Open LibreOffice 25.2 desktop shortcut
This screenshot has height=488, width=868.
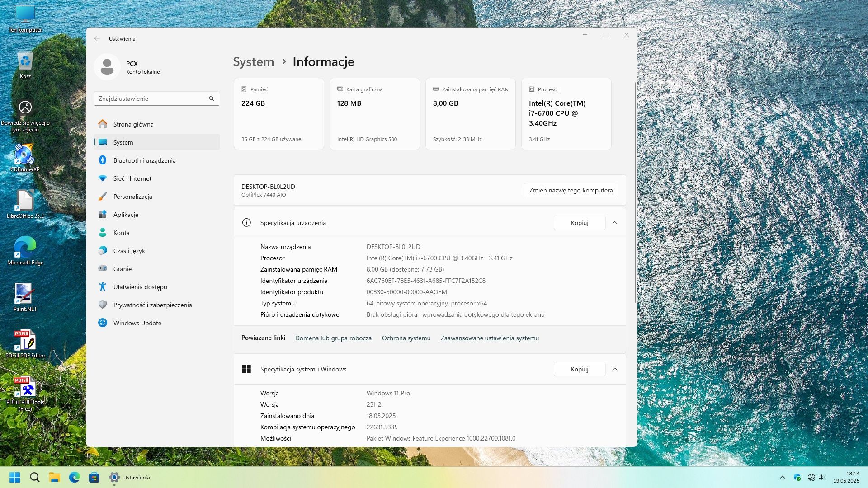tap(25, 204)
